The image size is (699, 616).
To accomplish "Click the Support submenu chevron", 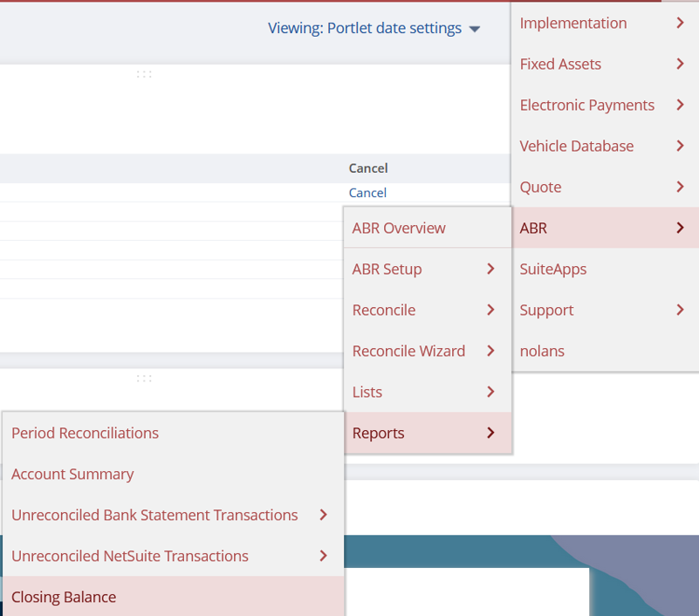I will (x=680, y=311).
